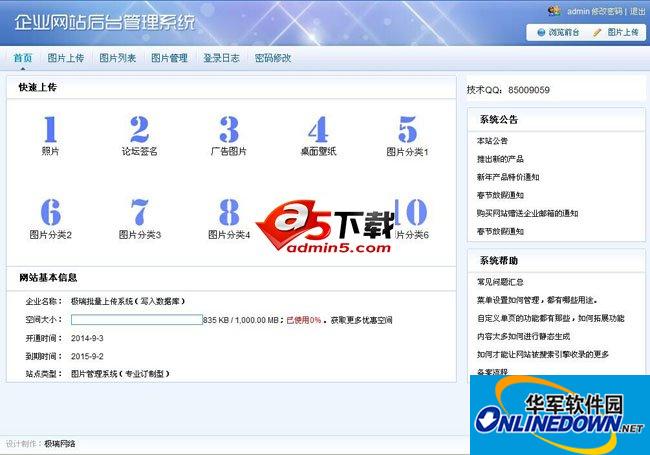
Task: Click the 开通时间 value 2014-9-3
Action: point(87,338)
